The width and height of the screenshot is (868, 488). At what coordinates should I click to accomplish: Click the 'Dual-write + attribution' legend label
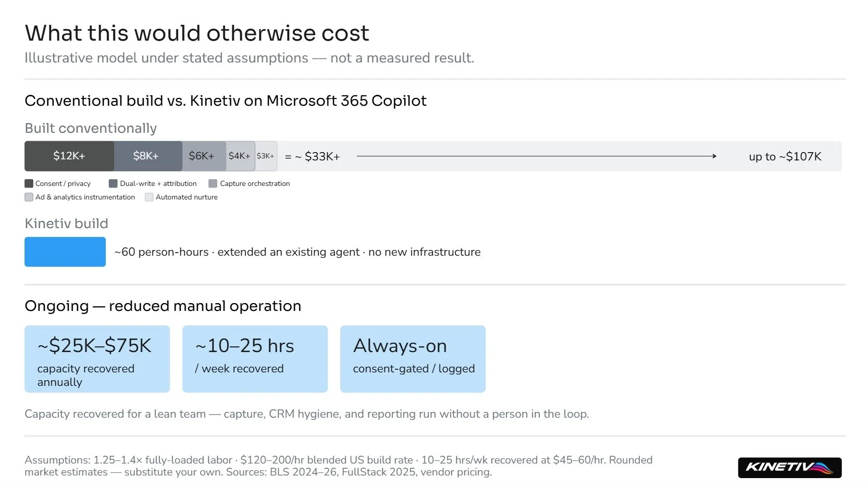158,183
